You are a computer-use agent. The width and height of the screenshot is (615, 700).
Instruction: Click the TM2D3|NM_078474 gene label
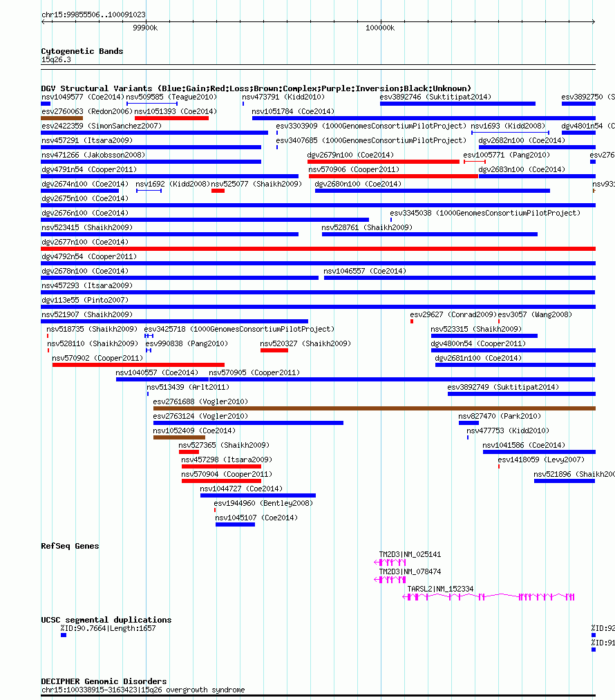coord(410,572)
